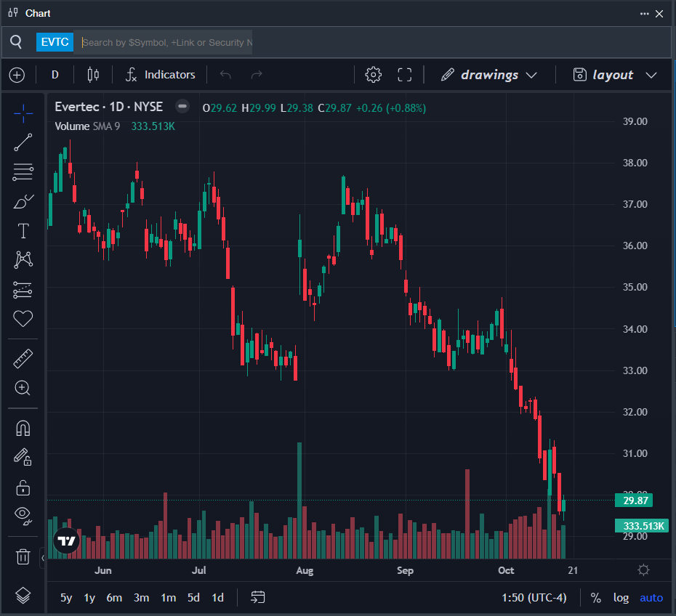Toggle magnet snap mode
676x616 pixels.
[23, 428]
